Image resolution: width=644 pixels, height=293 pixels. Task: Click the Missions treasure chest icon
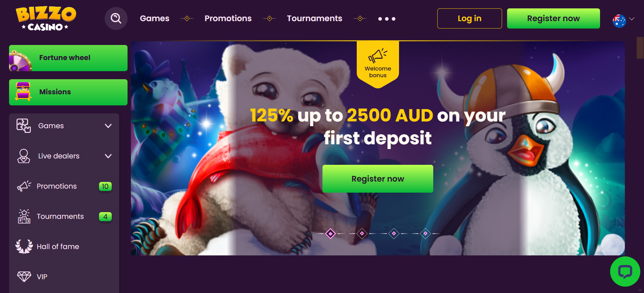click(x=23, y=92)
